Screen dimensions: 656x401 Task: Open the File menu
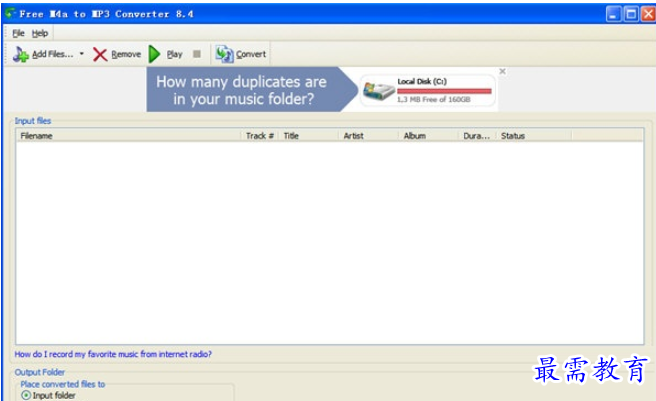tap(18, 33)
